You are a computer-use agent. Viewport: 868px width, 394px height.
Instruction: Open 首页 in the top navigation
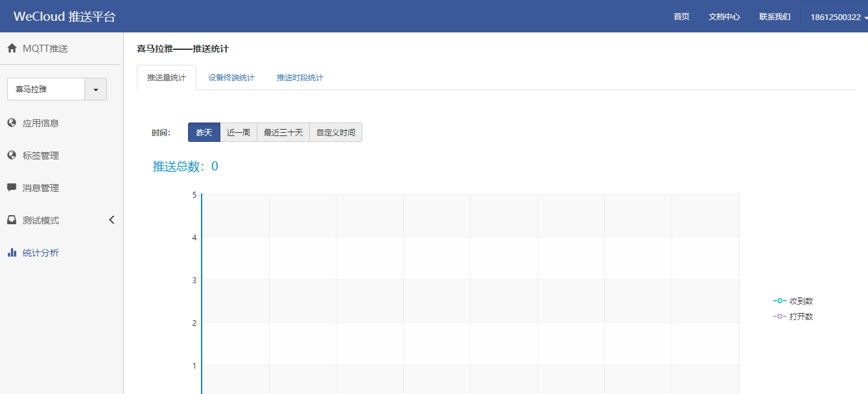[x=681, y=17]
